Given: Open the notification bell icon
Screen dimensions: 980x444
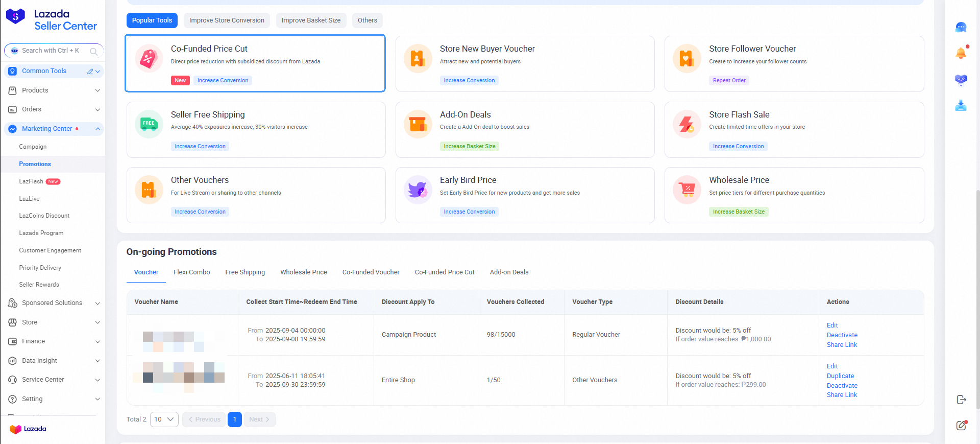Looking at the screenshot, I should point(961,53).
